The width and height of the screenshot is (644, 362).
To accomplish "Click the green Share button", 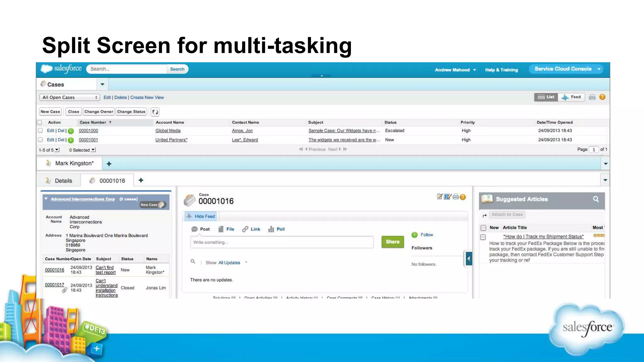I will tap(392, 242).
